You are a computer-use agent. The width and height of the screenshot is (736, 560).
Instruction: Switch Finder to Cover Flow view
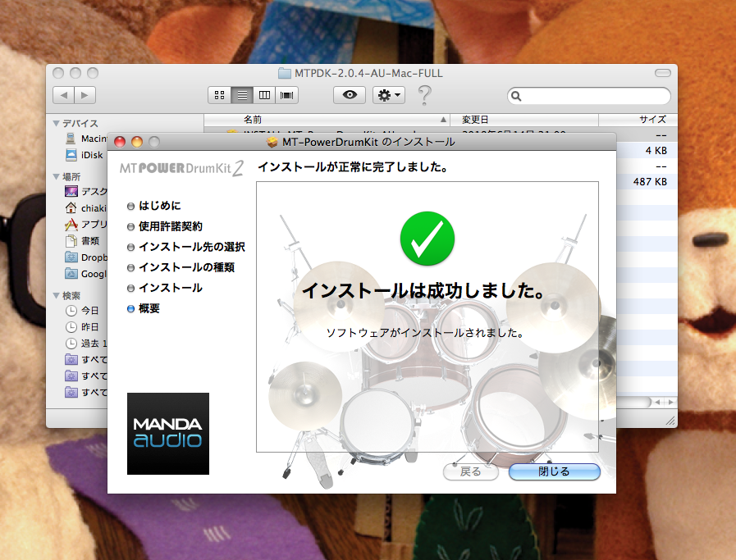click(287, 95)
